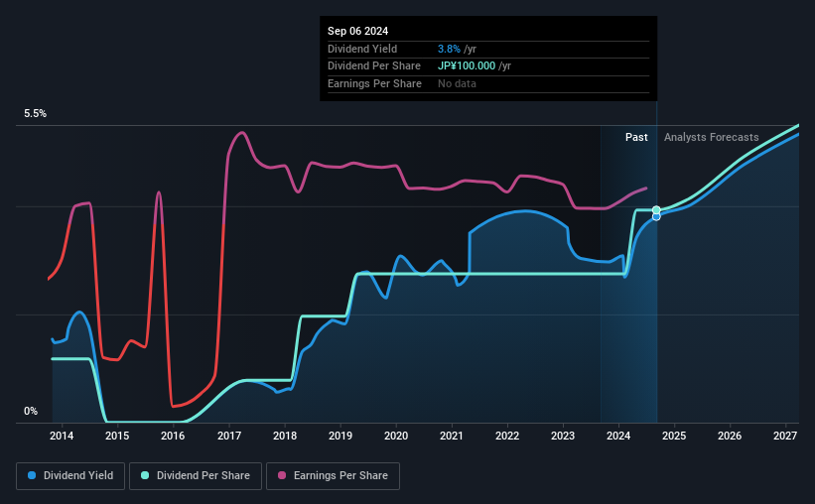Click the 2020 x-axis label
The image size is (815, 504).
[x=396, y=436]
